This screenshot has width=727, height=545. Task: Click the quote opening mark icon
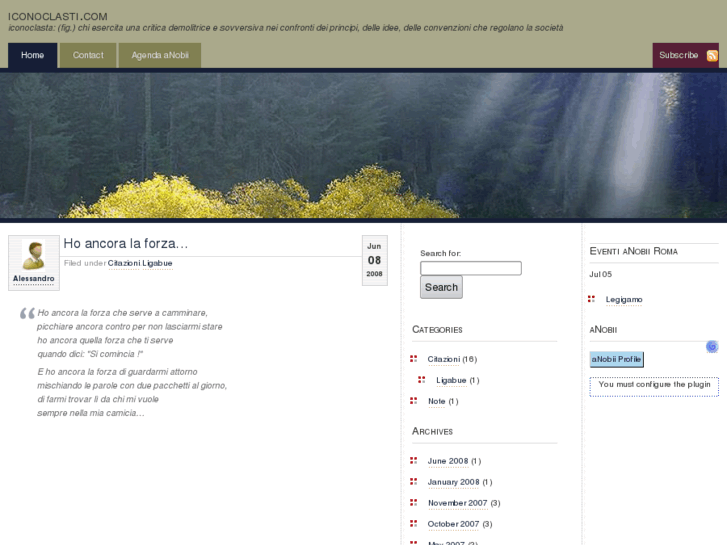(27, 314)
